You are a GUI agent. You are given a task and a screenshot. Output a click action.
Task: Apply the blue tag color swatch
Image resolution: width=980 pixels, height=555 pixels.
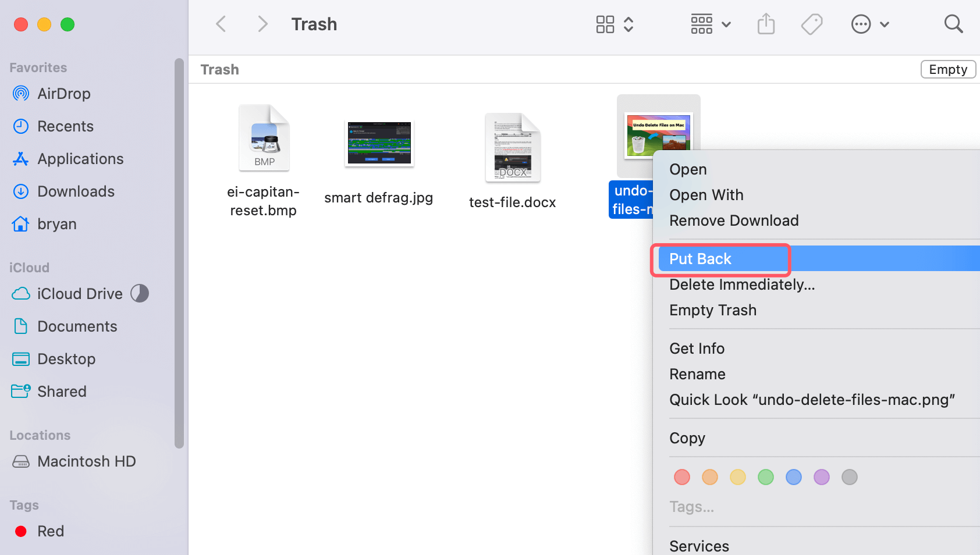[793, 477]
